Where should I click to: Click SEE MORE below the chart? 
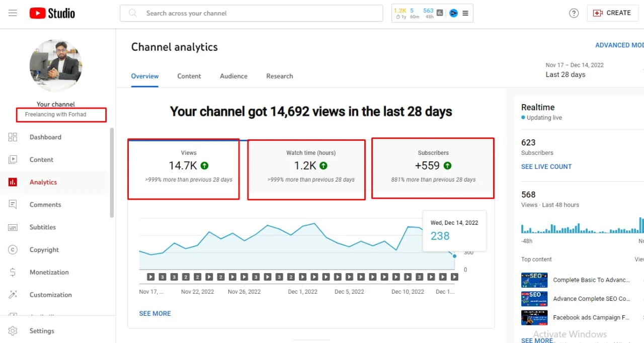(x=155, y=313)
